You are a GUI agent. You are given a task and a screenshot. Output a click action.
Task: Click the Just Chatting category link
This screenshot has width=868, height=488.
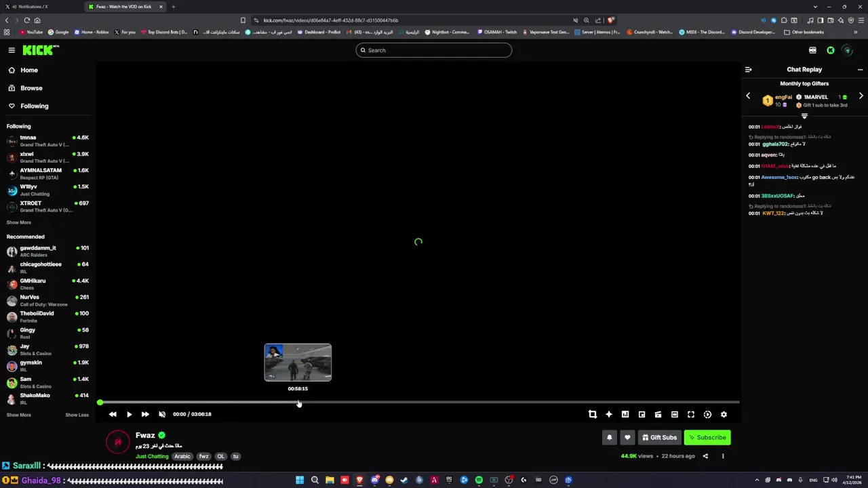152,456
